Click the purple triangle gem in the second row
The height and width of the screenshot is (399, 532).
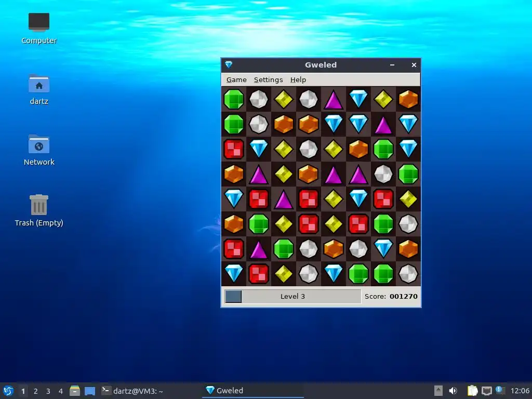[383, 124]
